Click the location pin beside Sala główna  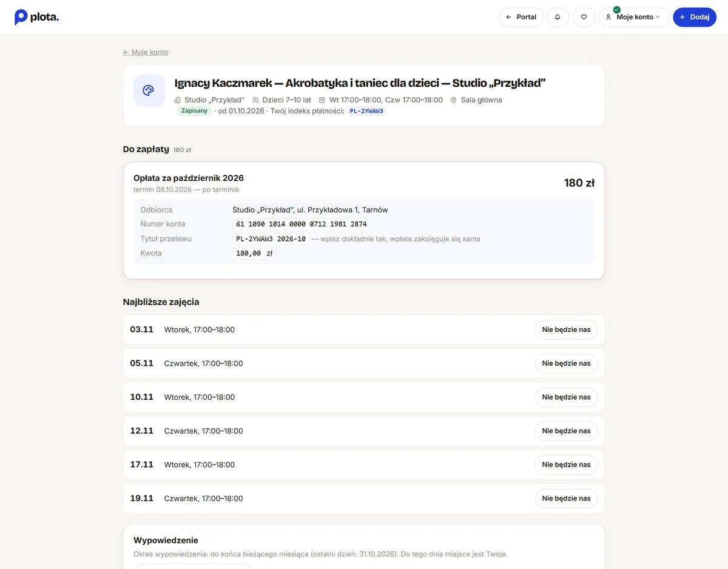point(453,100)
